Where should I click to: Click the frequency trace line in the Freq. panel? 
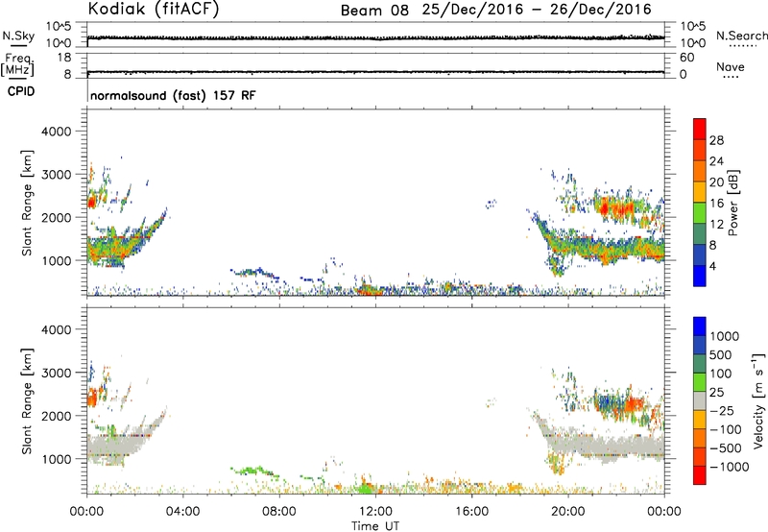pyautogui.click(x=375, y=72)
